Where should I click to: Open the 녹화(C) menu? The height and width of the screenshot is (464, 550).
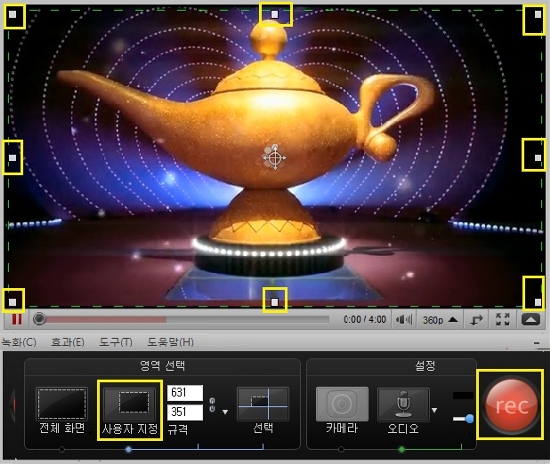coord(18,342)
